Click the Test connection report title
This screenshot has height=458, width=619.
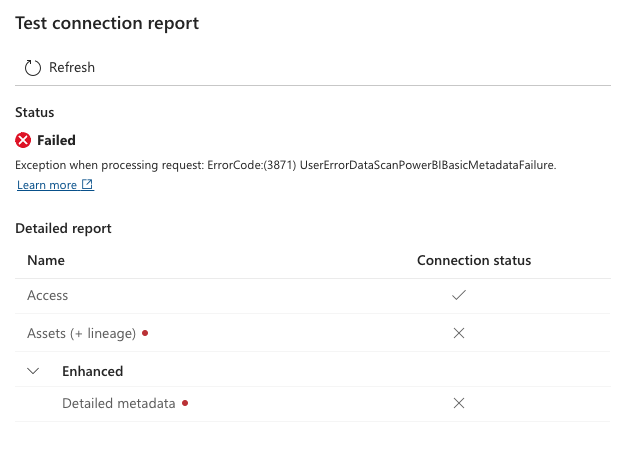tap(107, 23)
